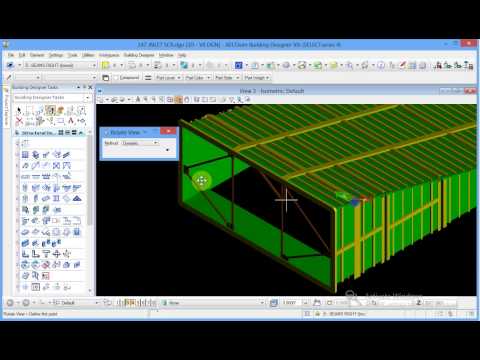Click the question-mark Help icon in main toolbar
The width and height of the screenshot is (480, 360).
coord(381,65)
